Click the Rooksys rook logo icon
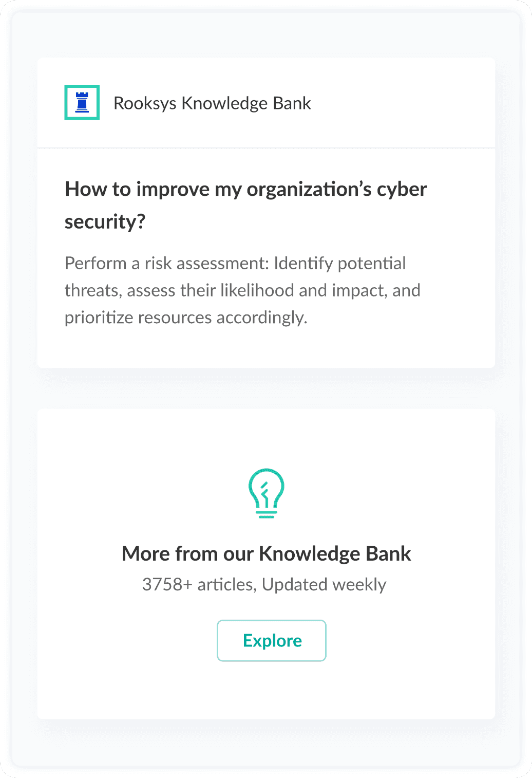Image resolution: width=532 pixels, height=778 pixels. point(82,102)
